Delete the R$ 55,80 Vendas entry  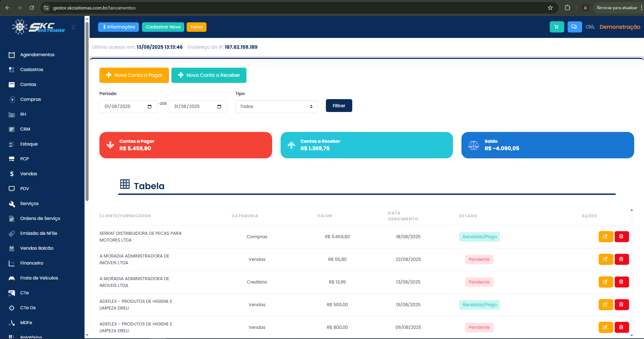click(621, 259)
